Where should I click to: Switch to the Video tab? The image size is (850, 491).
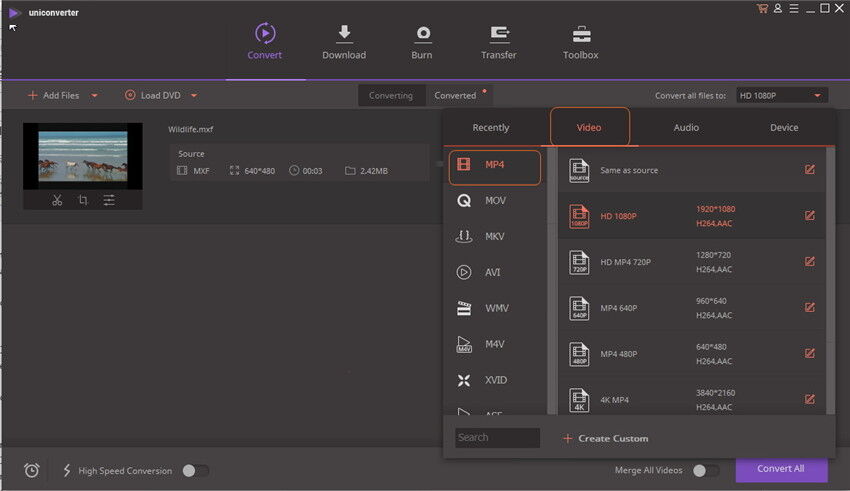[x=589, y=127]
